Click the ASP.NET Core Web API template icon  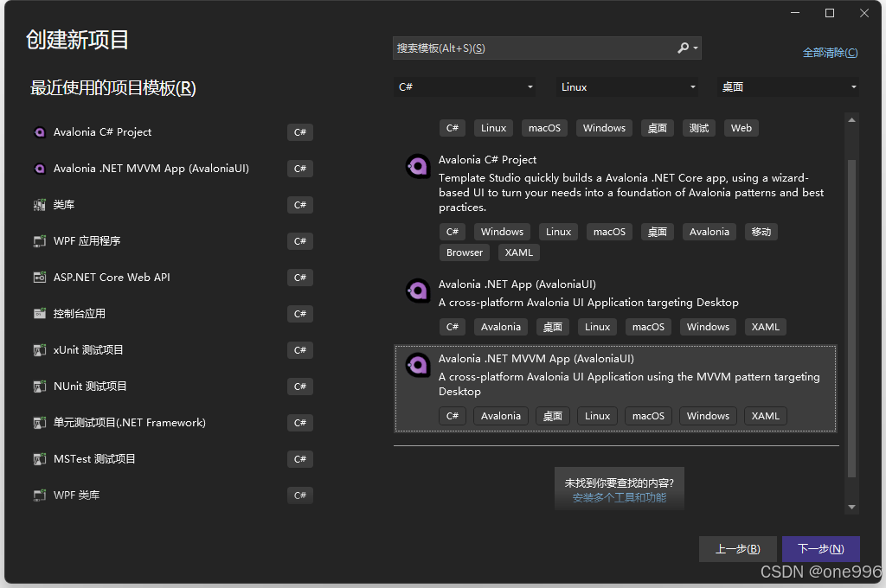tap(40, 278)
